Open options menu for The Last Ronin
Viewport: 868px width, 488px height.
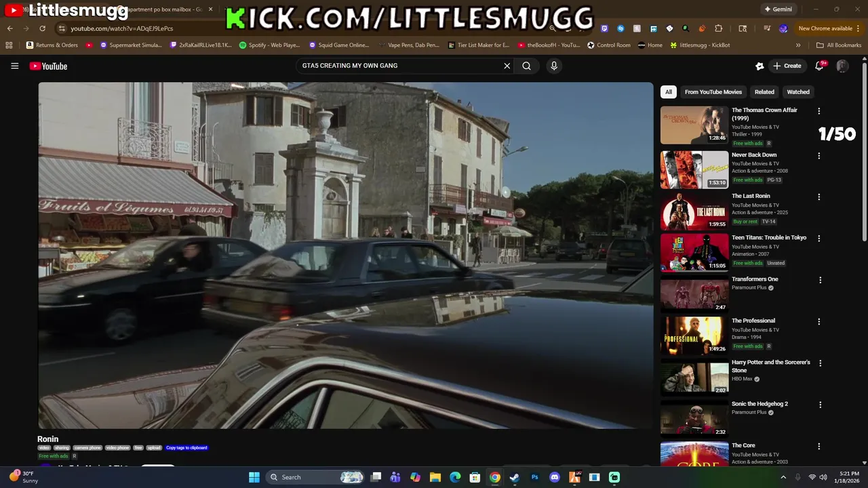pos(819,197)
